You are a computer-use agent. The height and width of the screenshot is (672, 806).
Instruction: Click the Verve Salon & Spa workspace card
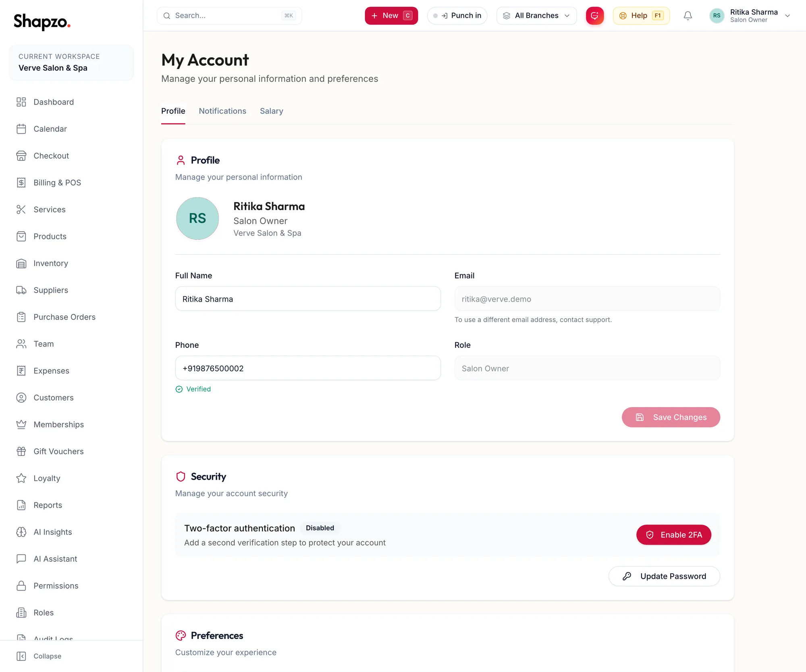[71, 63]
